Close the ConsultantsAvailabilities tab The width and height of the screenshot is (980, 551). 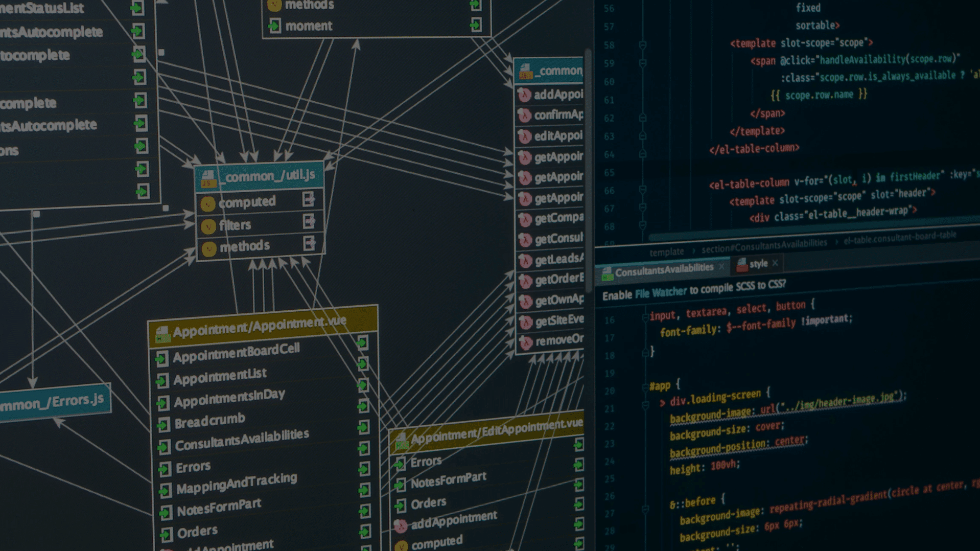point(721,267)
